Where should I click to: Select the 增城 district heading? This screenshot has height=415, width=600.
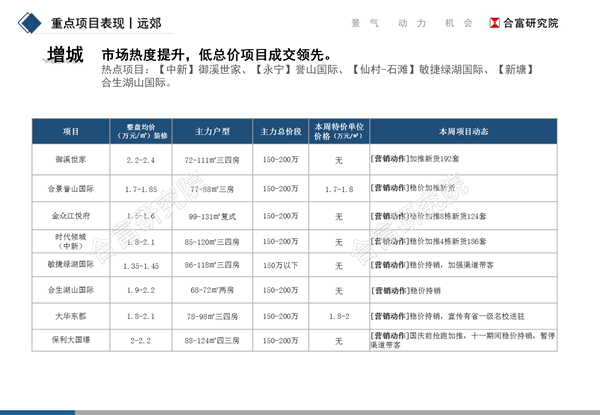click(65, 54)
